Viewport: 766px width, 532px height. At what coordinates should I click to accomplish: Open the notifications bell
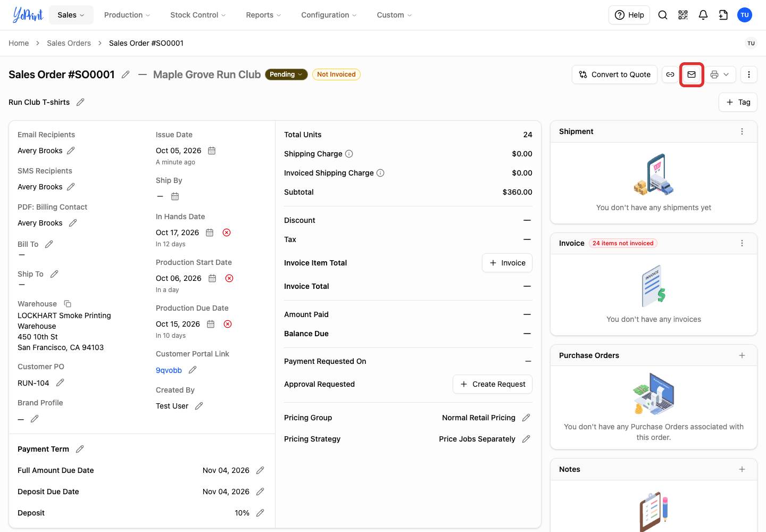point(703,15)
